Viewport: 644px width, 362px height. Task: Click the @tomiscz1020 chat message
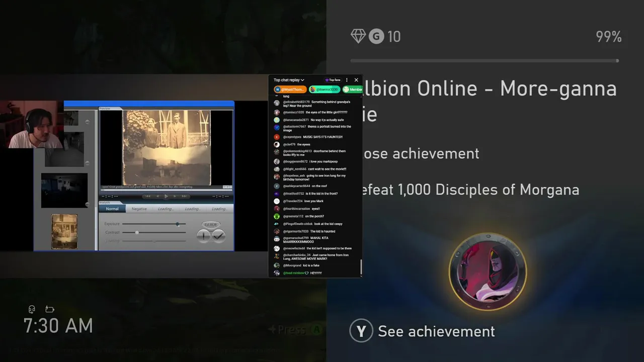tap(315, 112)
